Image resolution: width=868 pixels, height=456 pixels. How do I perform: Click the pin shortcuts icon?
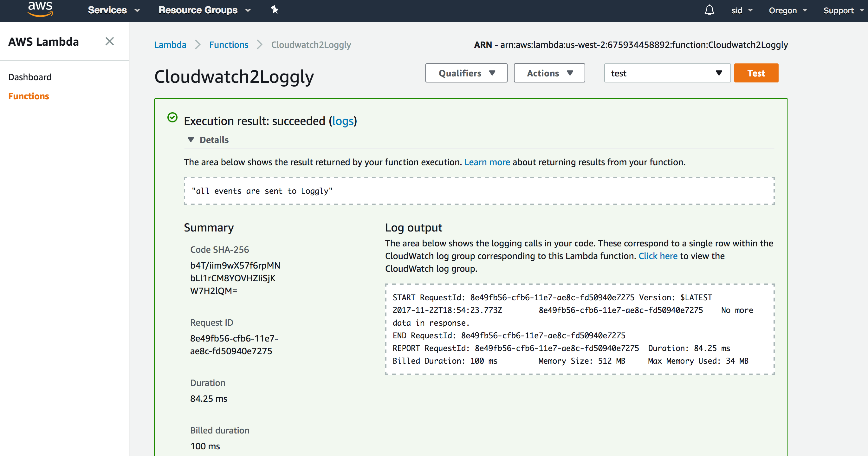pos(275,10)
